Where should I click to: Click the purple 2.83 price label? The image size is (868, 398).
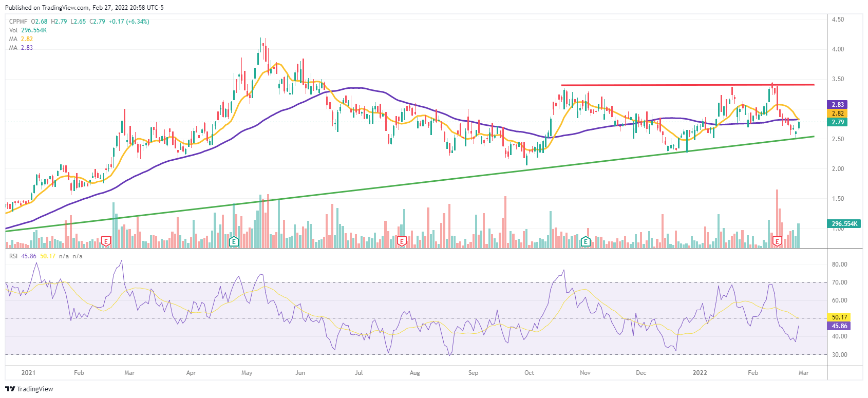pyautogui.click(x=838, y=104)
